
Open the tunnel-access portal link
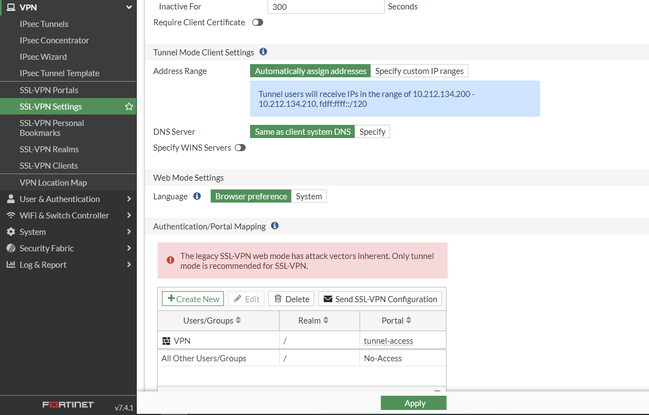point(388,341)
